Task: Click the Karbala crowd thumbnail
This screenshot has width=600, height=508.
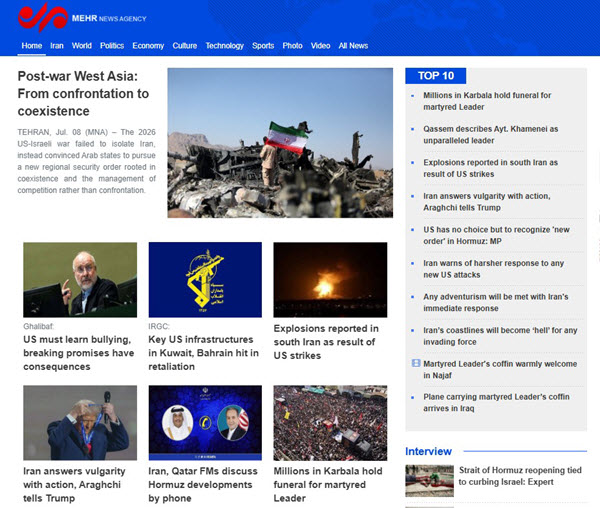Action: point(330,423)
